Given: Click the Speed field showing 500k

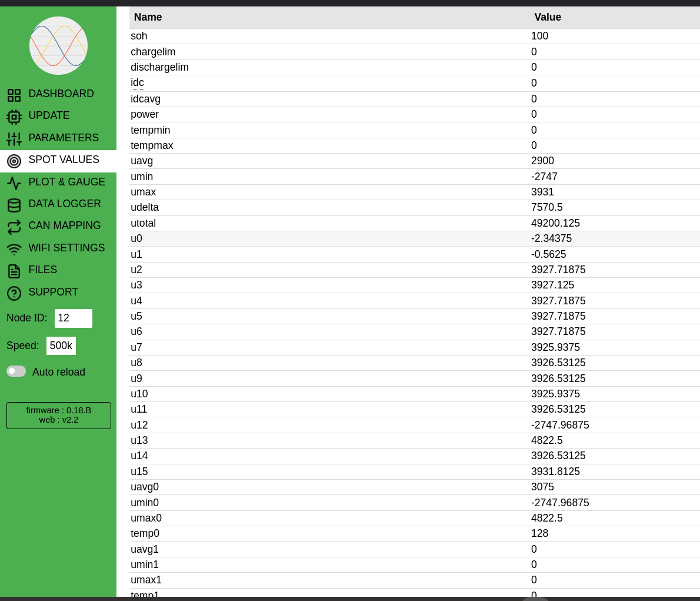Looking at the screenshot, I should click(61, 346).
